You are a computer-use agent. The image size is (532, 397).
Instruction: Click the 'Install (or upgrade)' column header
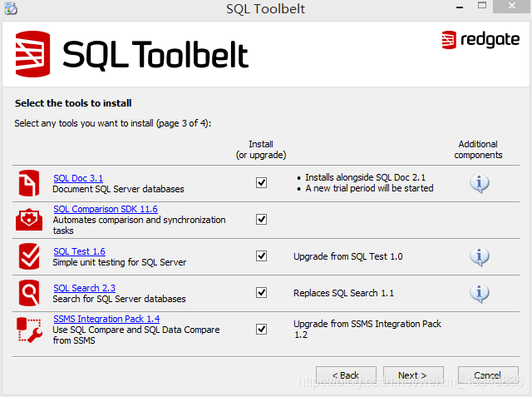tap(261, 150)
